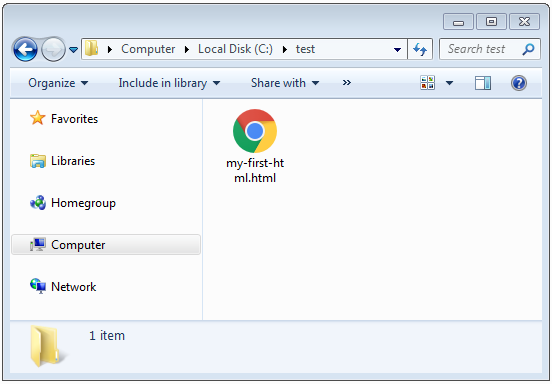552x384 pixels.
Task: Open the Include in library menu
Action: pyautogui.click(x=169, y=83)
